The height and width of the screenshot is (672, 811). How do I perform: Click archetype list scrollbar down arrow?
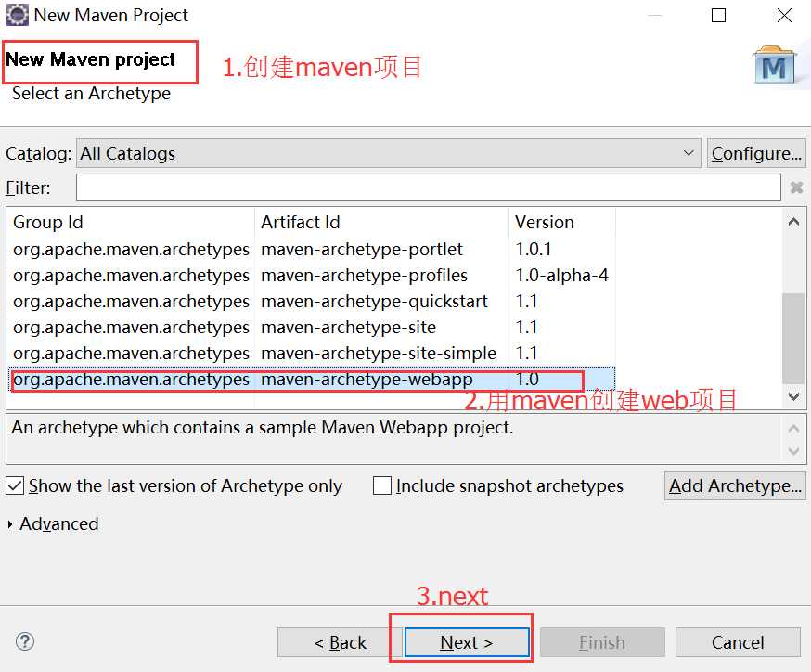793,396
